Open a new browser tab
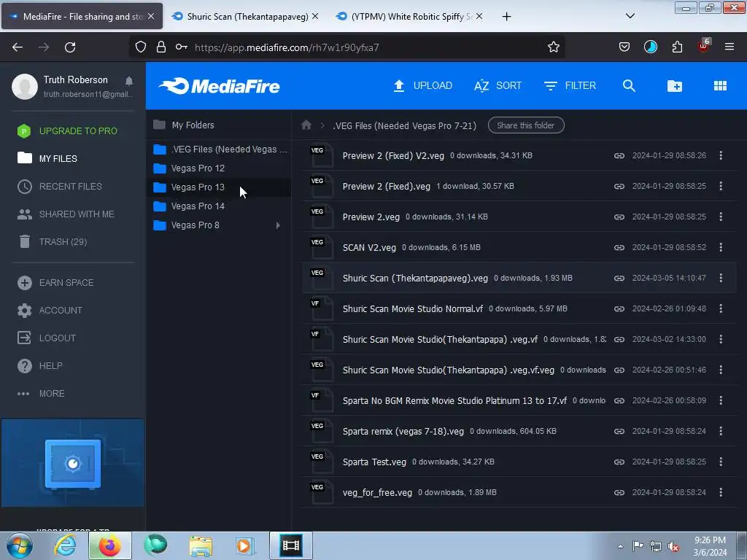This screenshot has width=747, height=560. tap(506, 17)
